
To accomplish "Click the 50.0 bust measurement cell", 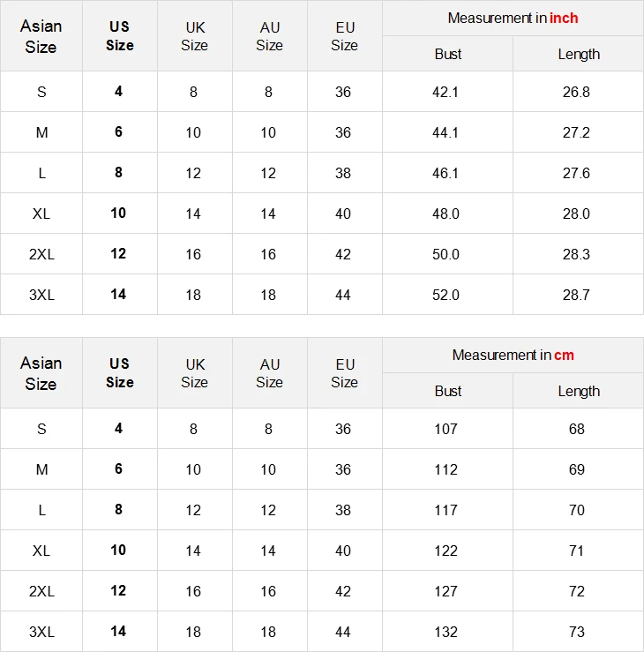I will coord(447,254).
